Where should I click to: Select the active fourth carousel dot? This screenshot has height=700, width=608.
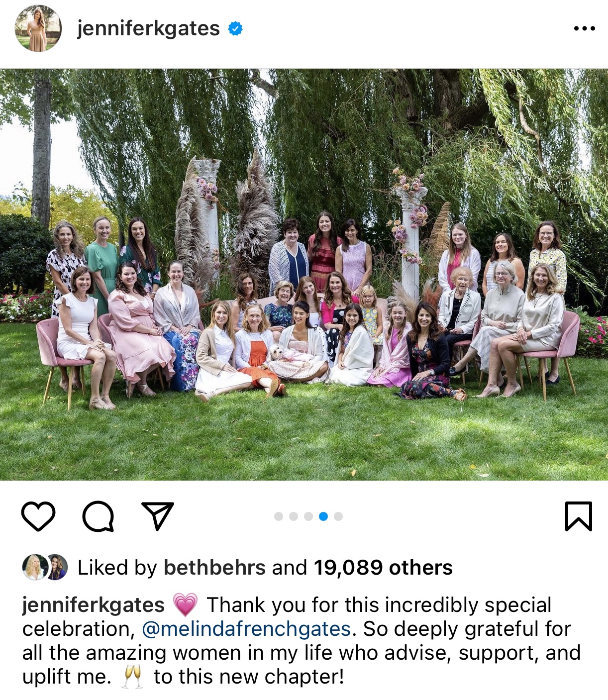point(323,516)
